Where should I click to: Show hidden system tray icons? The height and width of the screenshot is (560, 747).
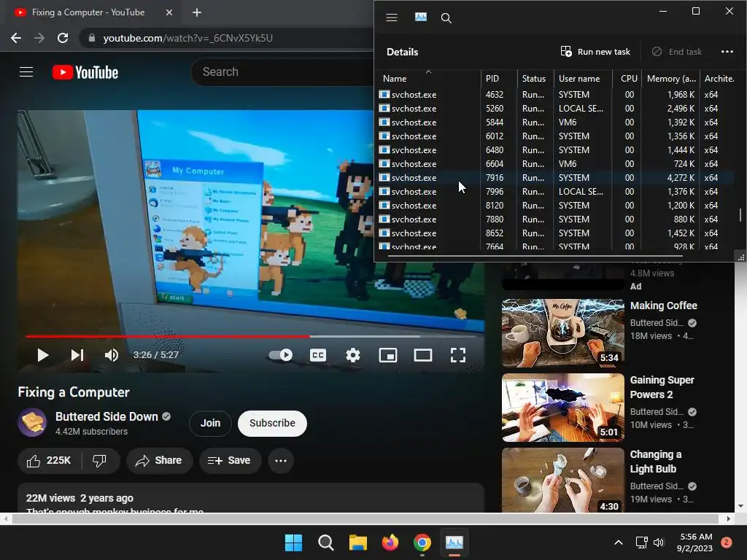[x=619, y=542]
